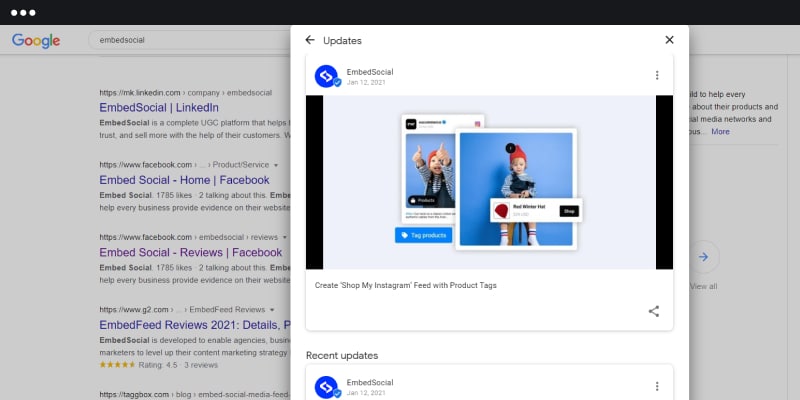Click the Rating: 4.5 stars row

tap(159, 365)
